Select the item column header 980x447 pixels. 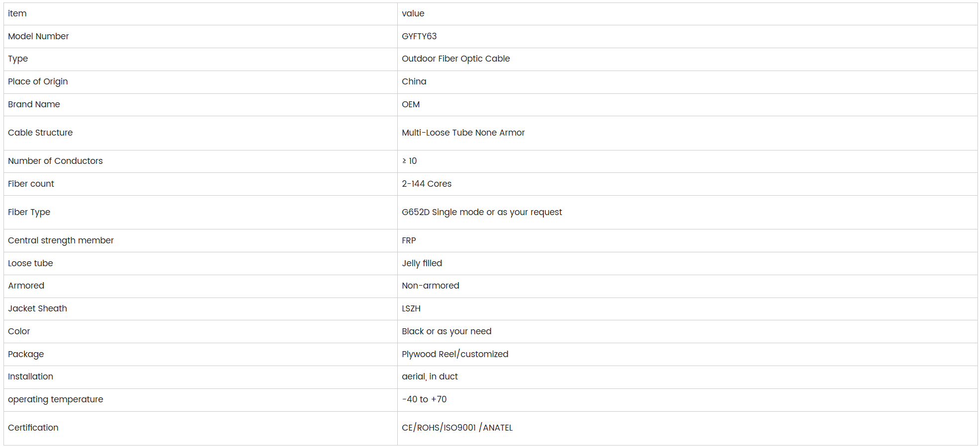[17, 13]
